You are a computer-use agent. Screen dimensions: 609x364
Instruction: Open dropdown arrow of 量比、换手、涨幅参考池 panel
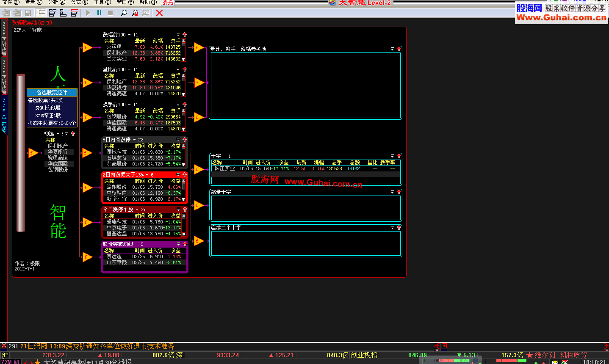click(x=392, y=49)
